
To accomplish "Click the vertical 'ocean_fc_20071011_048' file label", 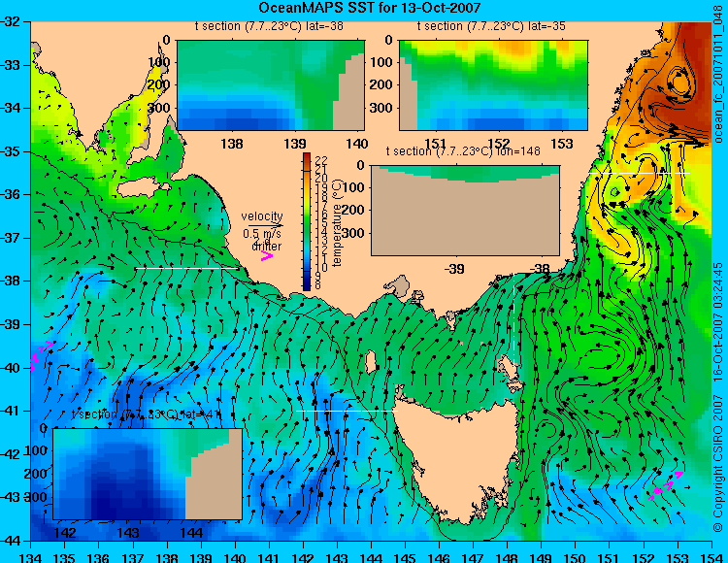I will point(719,74).
